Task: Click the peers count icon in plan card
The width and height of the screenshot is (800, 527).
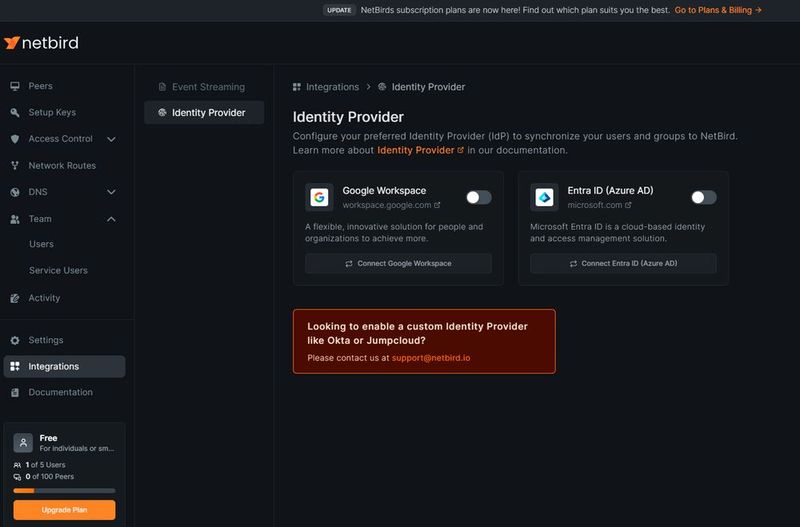Action: pyautogui.click(x=17, y=477)
